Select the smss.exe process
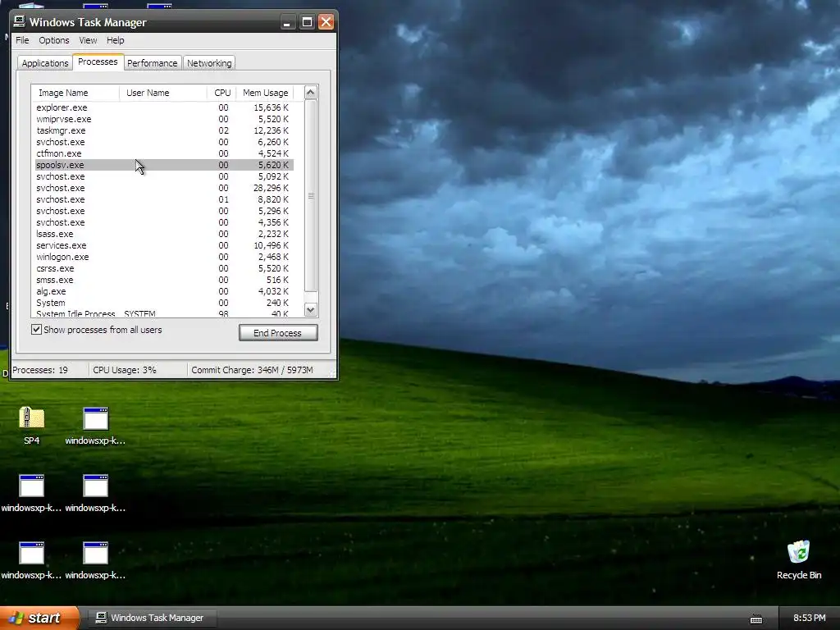Screen dimensions: 840x630 pos(164,281)
